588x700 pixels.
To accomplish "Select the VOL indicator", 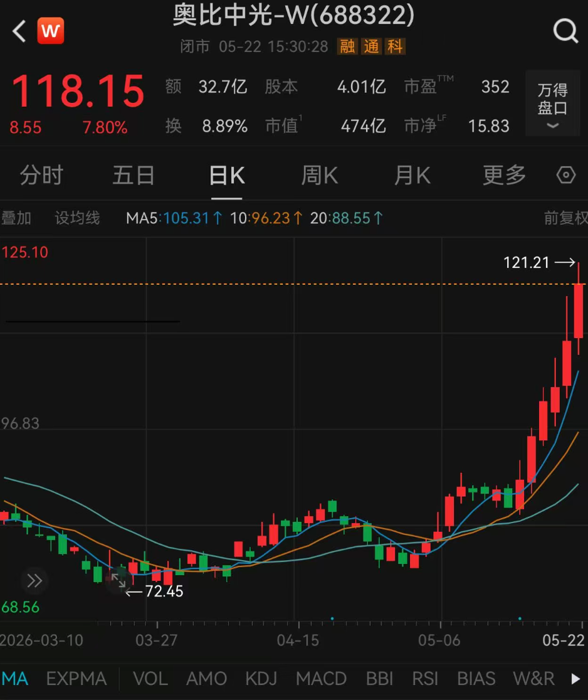I will tap(150, 679).
